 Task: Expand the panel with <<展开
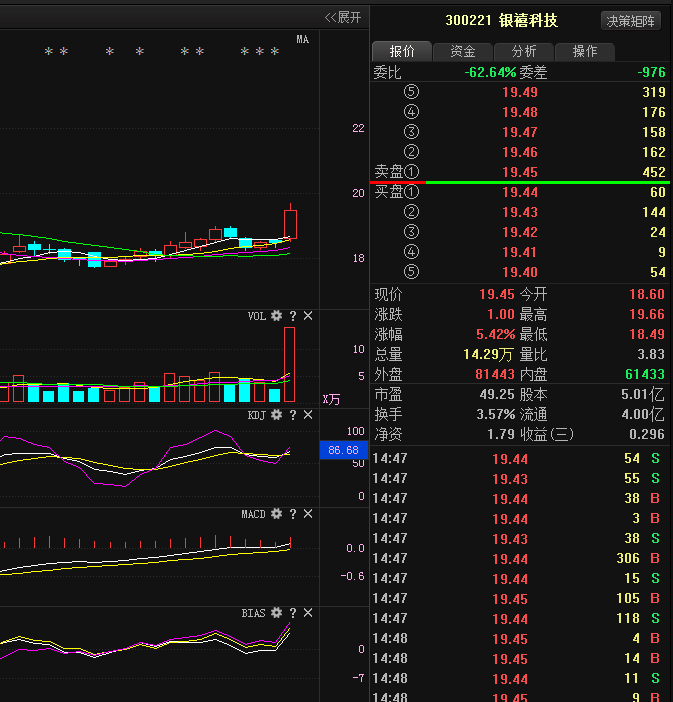pyautogui.click(x=343, y=17)
